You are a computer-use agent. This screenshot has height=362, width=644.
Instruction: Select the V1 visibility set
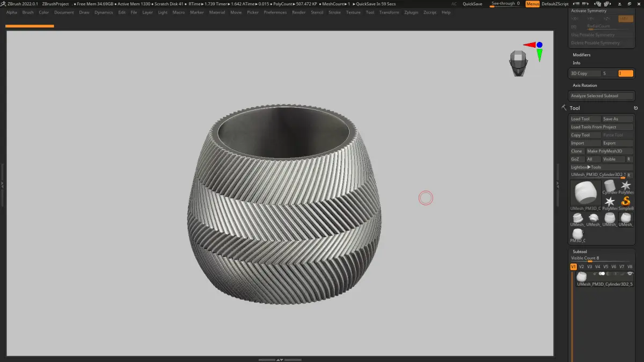(x=573, y=267)
